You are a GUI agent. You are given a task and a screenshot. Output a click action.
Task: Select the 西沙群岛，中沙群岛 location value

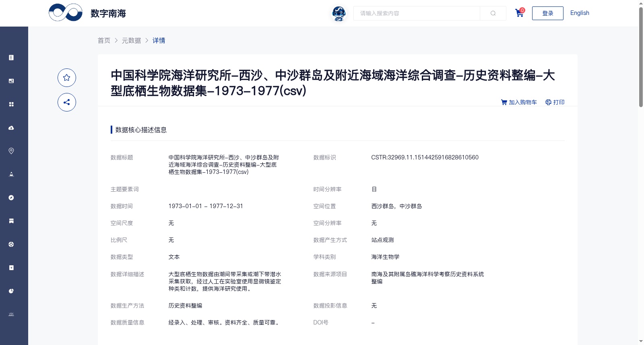pyautogui.click(x=396, y=206)
